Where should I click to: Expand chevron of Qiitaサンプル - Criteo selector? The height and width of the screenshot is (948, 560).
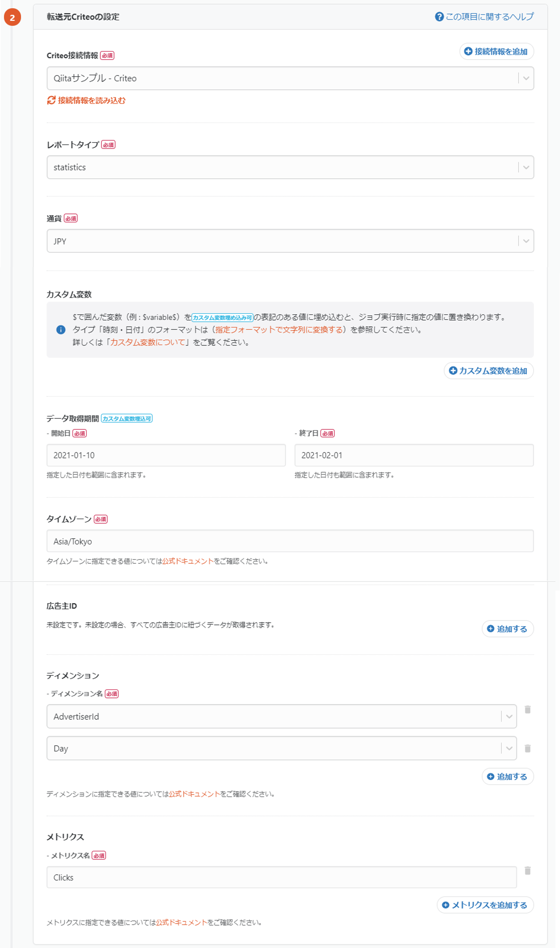pos(526,78)
